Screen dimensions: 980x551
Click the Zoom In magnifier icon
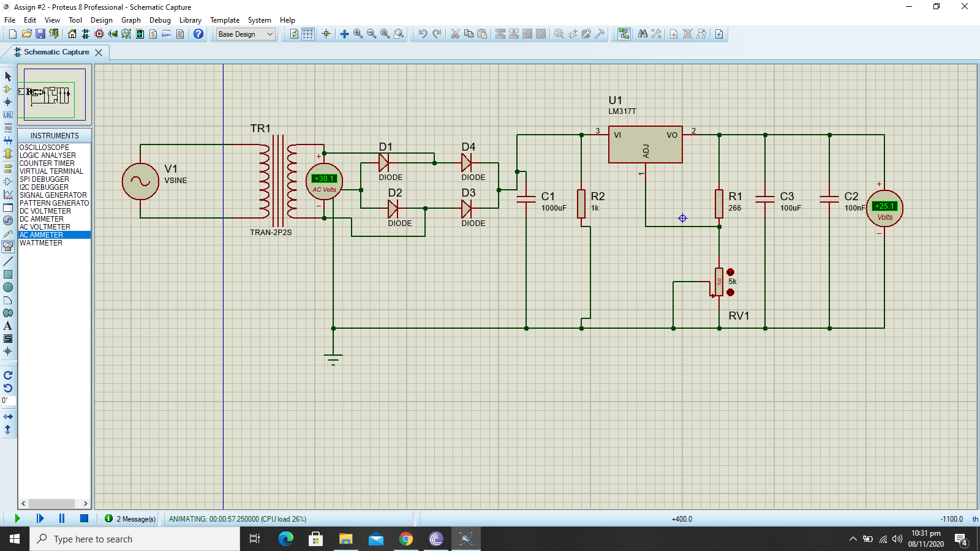[x=358, y=34]
